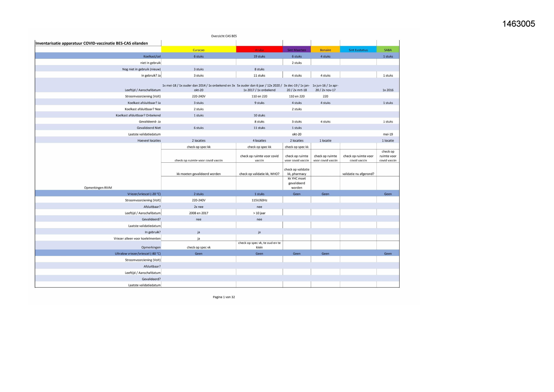Select the 'Koelkast/cel' row label
Screen dimensions: 554x392
point(152,57)
